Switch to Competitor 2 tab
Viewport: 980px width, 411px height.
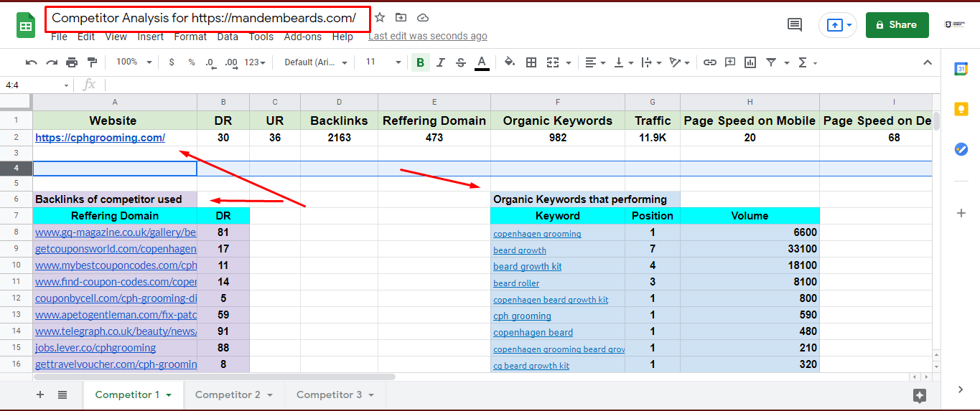[234, 395]
